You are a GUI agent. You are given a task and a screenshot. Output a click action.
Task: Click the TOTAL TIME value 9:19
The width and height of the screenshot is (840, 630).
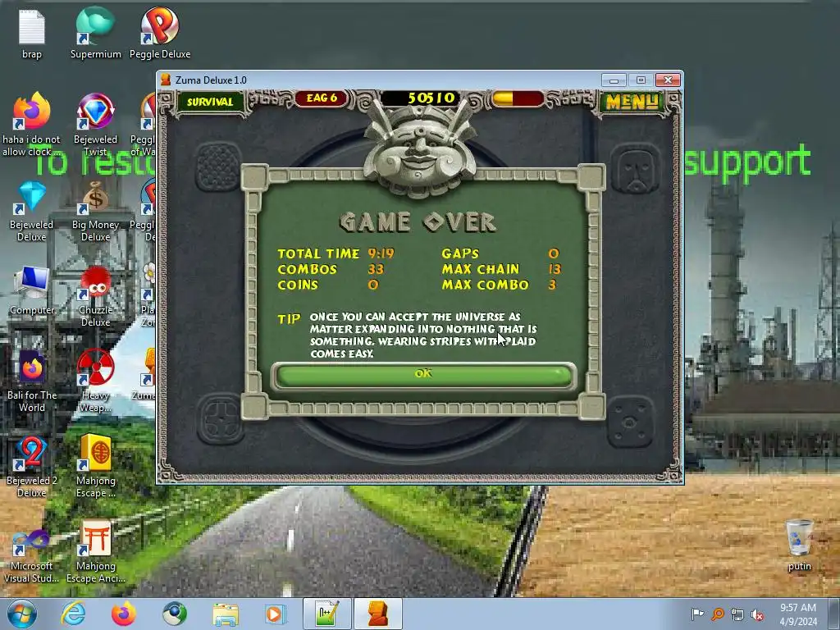(381, 253)
